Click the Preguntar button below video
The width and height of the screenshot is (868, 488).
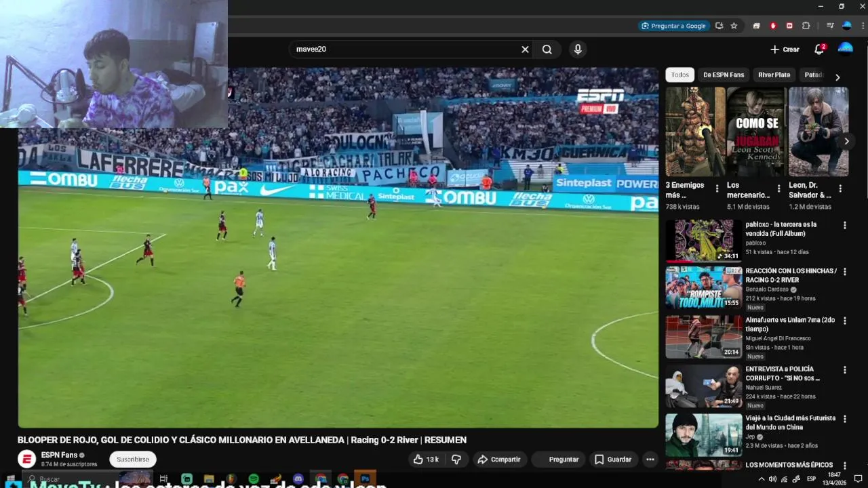558,460
